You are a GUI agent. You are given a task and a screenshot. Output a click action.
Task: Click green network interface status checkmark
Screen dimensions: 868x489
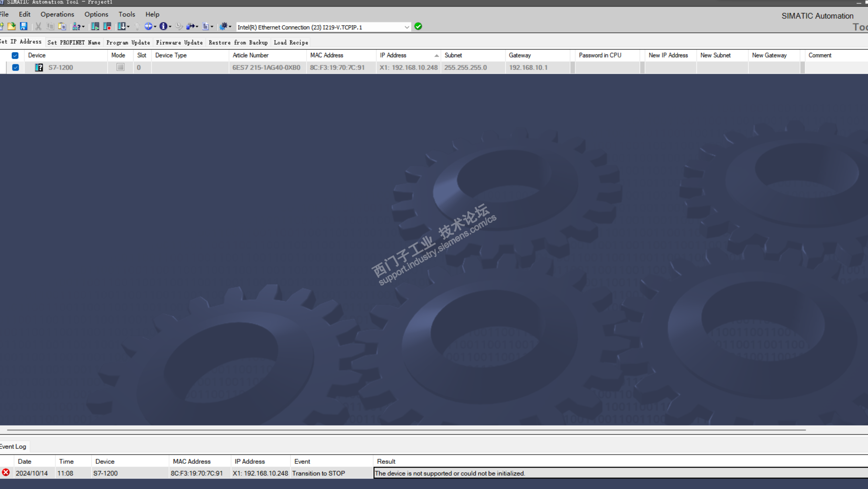(418, 27)
